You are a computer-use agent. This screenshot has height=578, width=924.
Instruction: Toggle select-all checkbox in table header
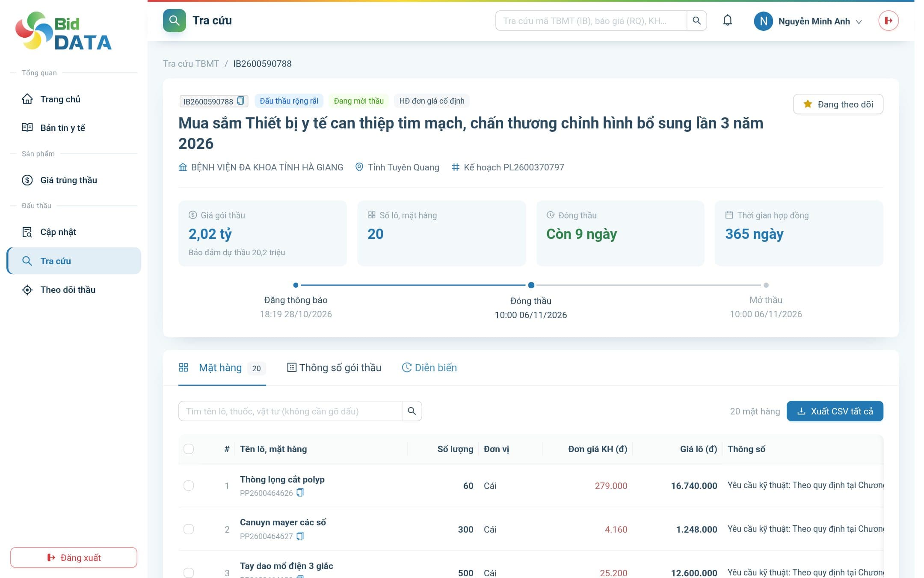(189, 449)
